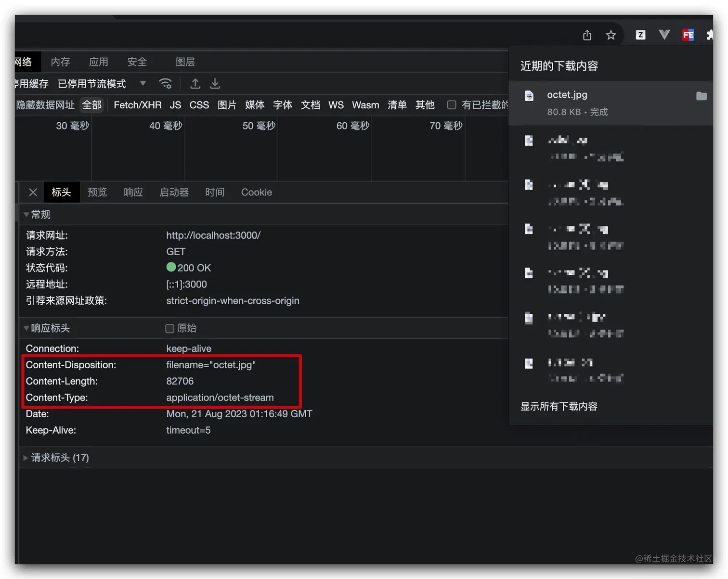Toggle the 原始 raw headers checkbox
Image resolution: width=728 pixels, height=579 pixels.
[x=169, y=328]
